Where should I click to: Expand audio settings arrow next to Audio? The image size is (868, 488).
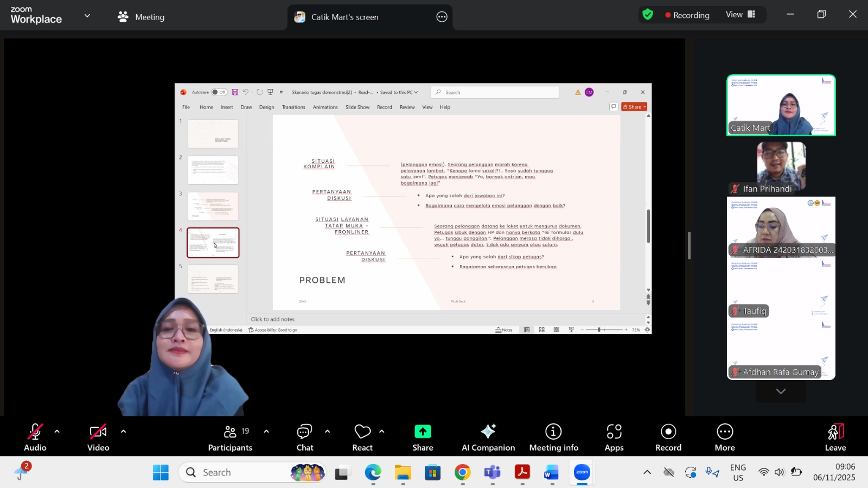coord(57,432)
